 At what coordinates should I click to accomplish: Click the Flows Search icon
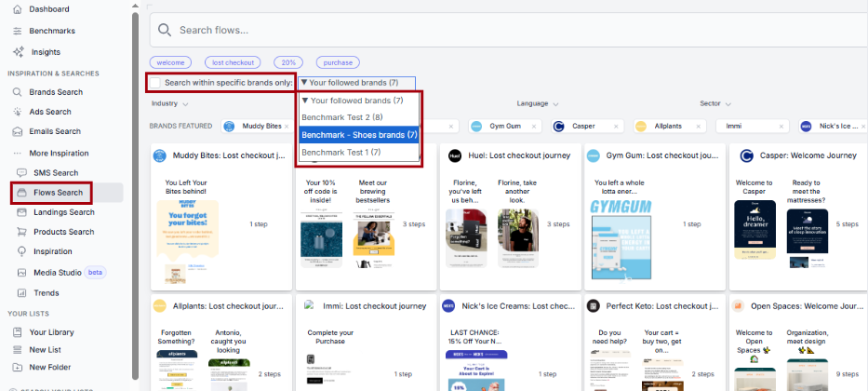click(21, 193)
